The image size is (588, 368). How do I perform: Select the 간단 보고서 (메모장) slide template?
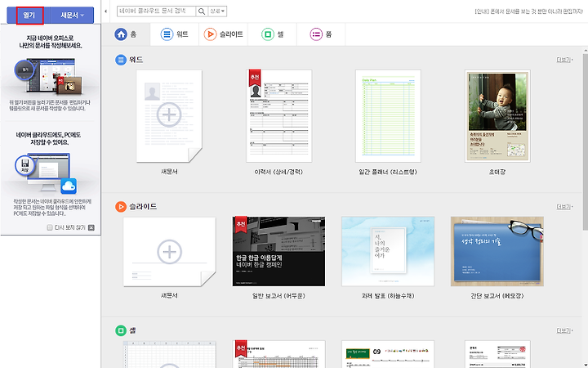(497, 252)
